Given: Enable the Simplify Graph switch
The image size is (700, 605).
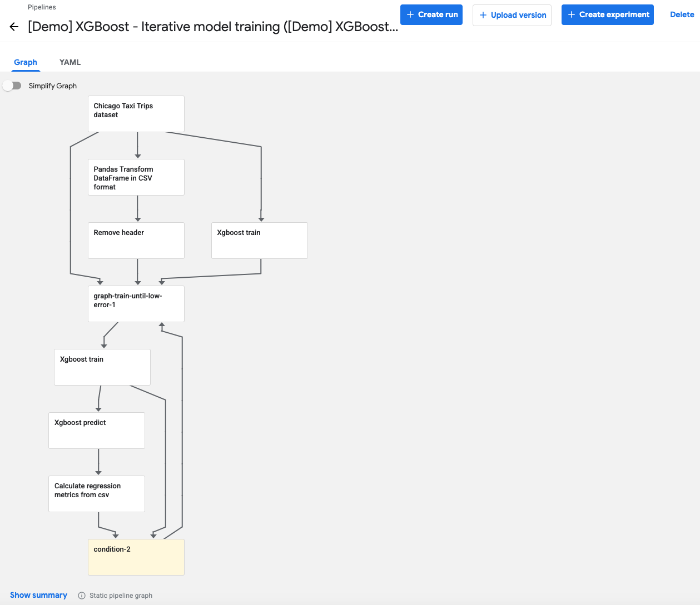Looking at the screenshot, I should pos(11,86).
